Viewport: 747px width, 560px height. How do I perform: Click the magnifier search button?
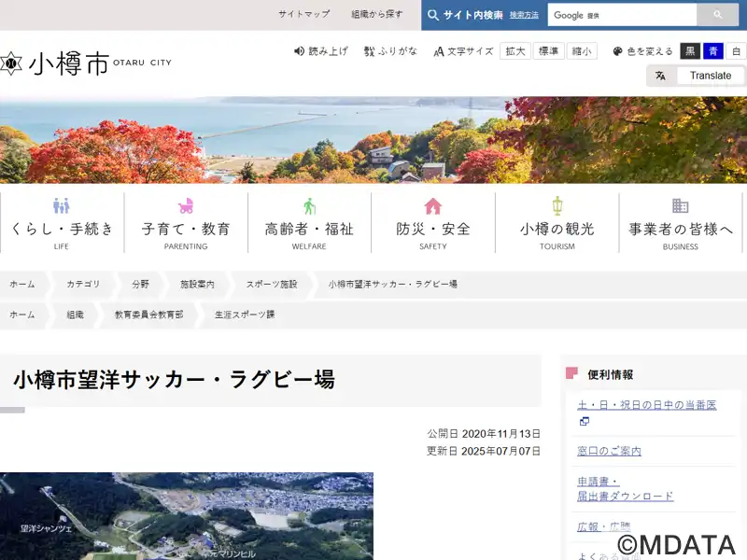[718, 15]
